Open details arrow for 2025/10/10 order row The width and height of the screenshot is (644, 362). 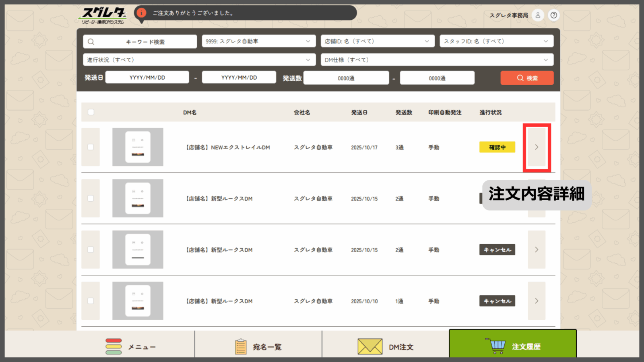pos(537,301)
